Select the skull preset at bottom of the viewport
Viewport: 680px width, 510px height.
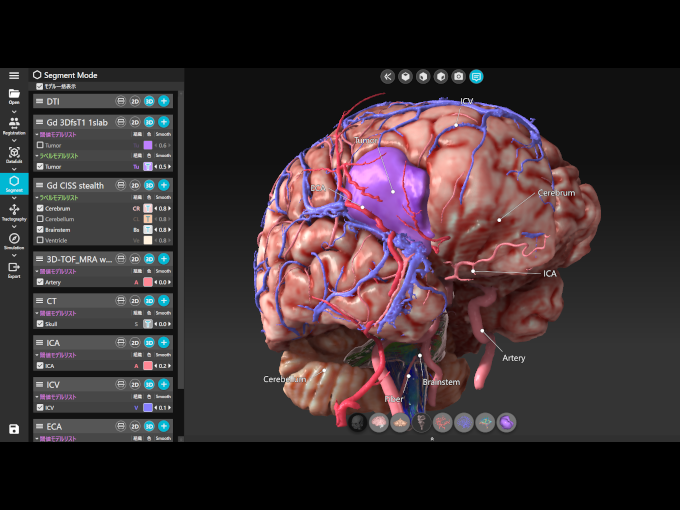tap(357, 423)
